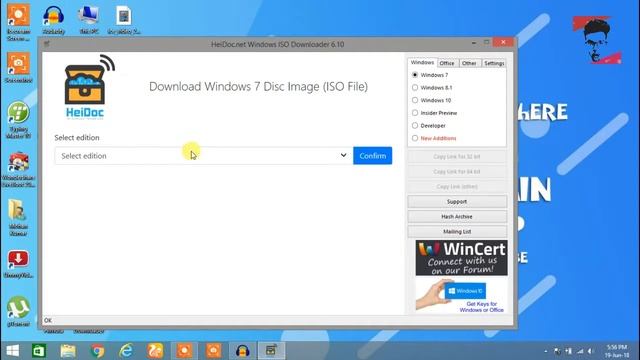
Task: Click the Get Keys for Windows or Office ad
Action: 461,296
